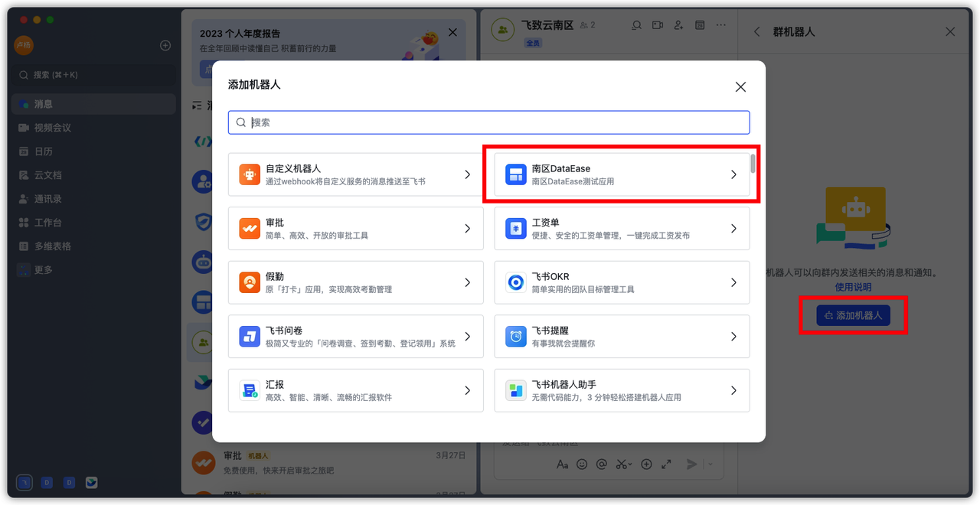Click the 群机器人 panel title

click(794, 32)
